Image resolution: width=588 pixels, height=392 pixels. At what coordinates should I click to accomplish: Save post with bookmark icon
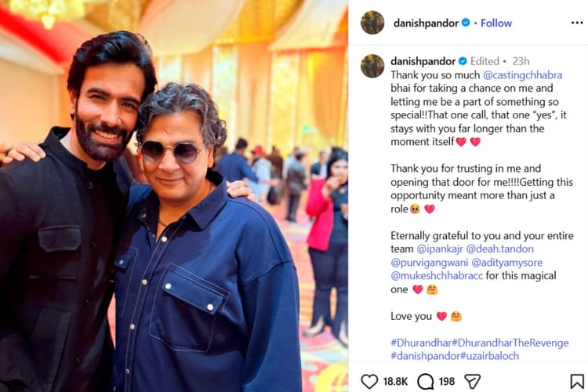pyautogui.click(x=577, y=382)
